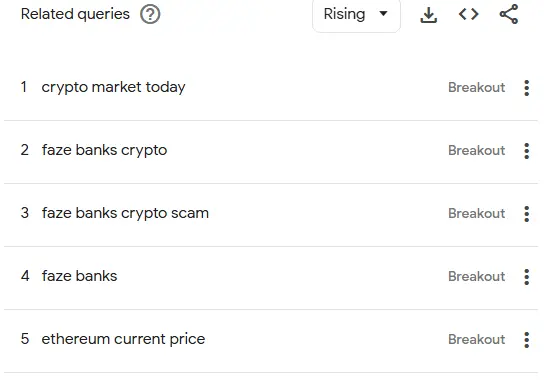
Task: Open options for crypto market today
Action: pyautogui.click(x=527, y=88)
